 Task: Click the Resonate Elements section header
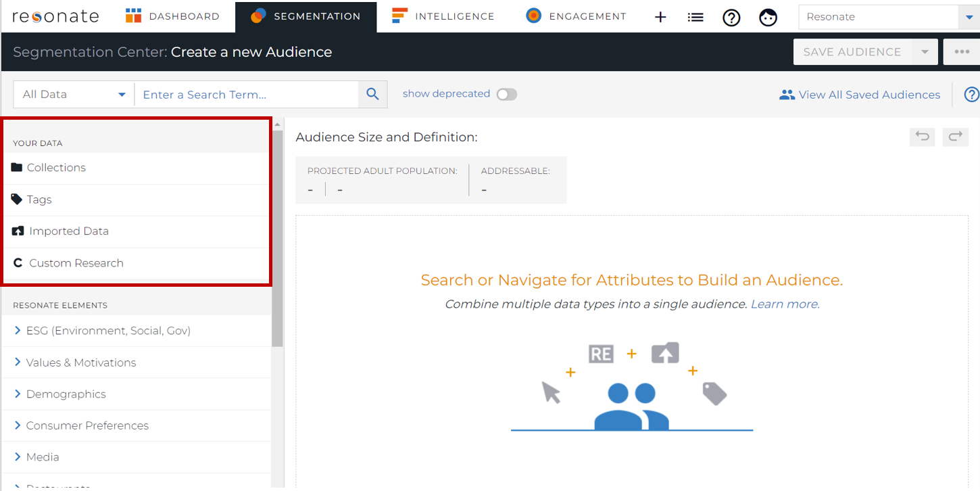(60, 306)
